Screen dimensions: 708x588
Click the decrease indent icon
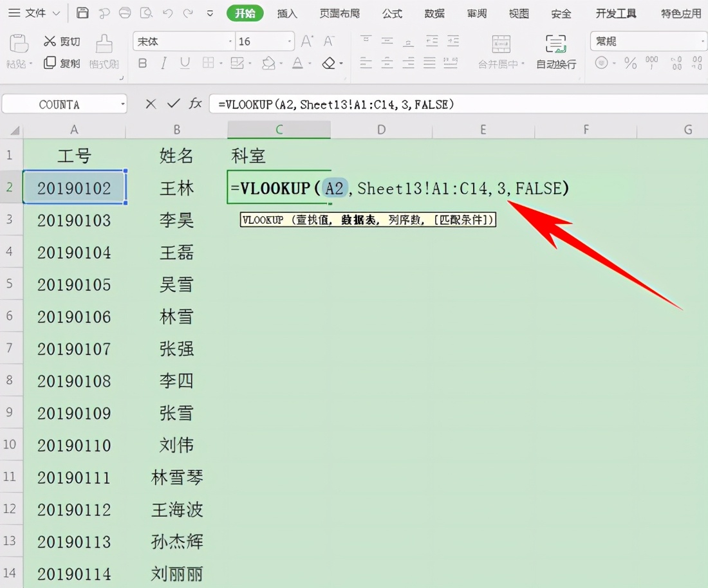point(432,41)
